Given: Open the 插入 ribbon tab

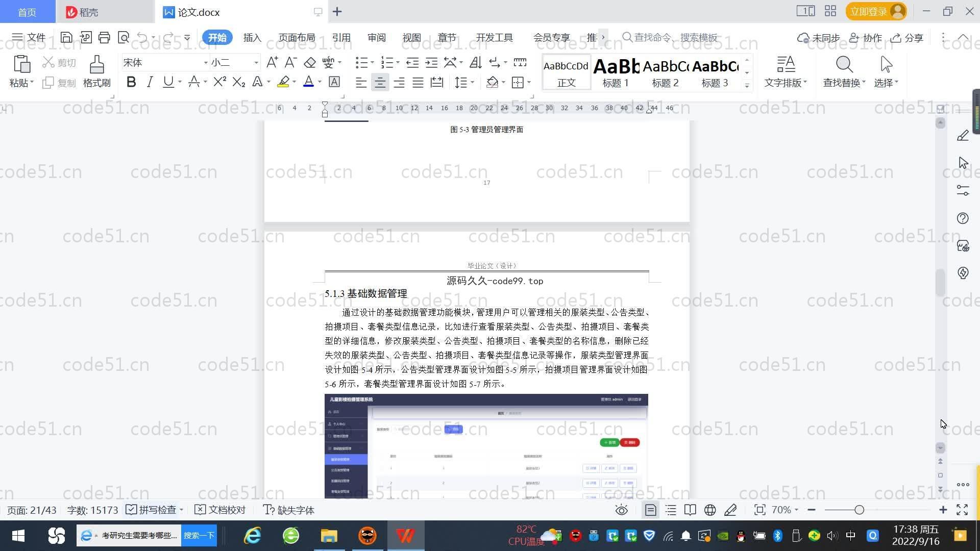Looking at the screenshot, I should coord(252,37).
